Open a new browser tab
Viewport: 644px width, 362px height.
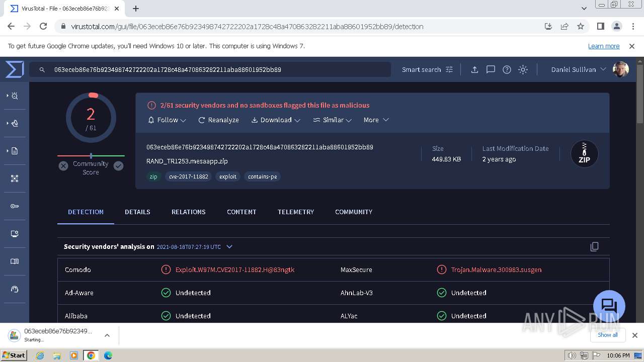pos(136,8)
